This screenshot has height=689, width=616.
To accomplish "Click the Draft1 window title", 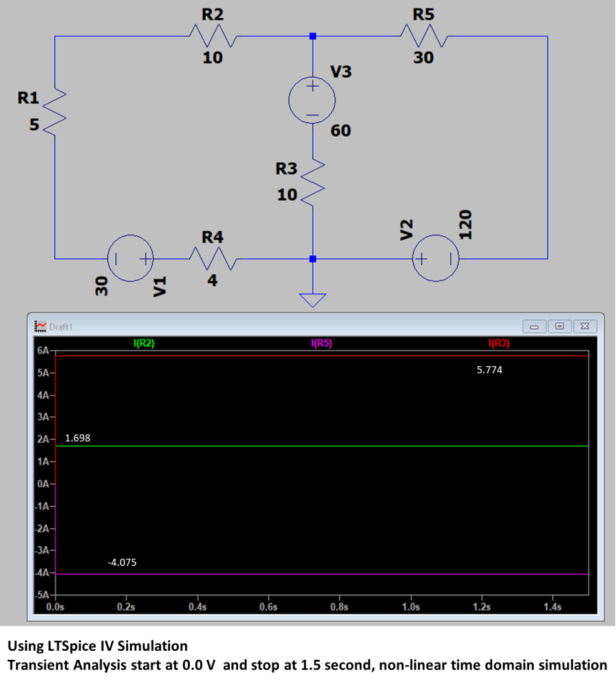I will click(x=61, y=327).
